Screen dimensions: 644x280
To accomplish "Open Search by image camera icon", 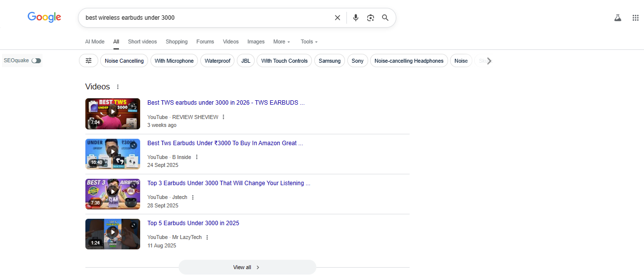I will (x=371, y=18).
